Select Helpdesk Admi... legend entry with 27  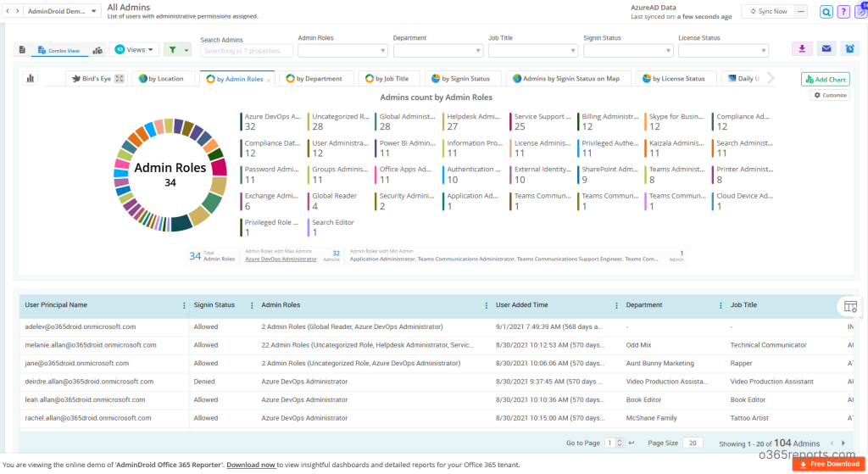[x=473, y=122]
